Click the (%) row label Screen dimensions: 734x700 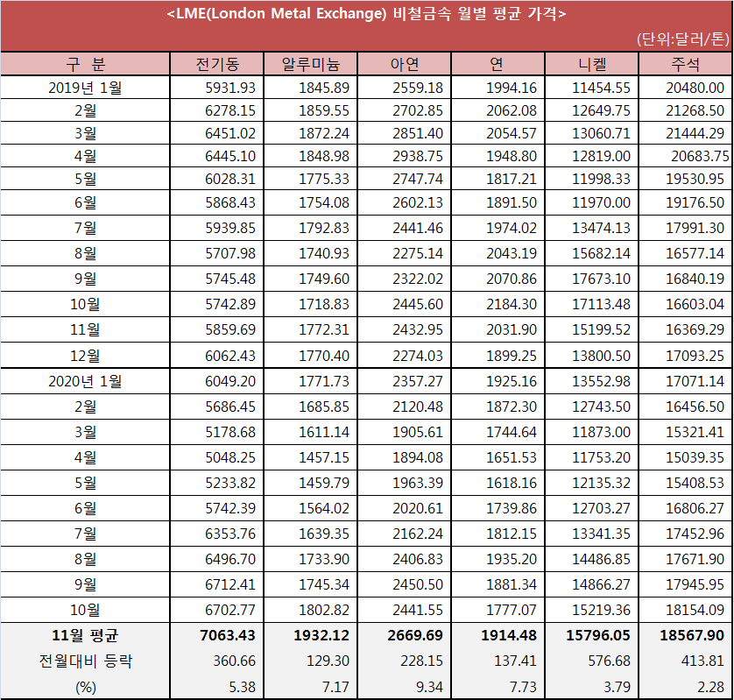pos(85,687)
